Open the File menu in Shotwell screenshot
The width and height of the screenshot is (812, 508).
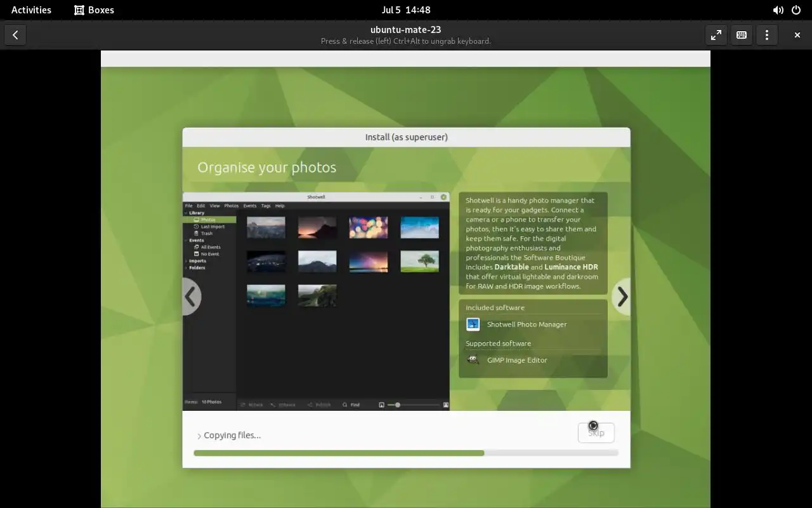188,206
